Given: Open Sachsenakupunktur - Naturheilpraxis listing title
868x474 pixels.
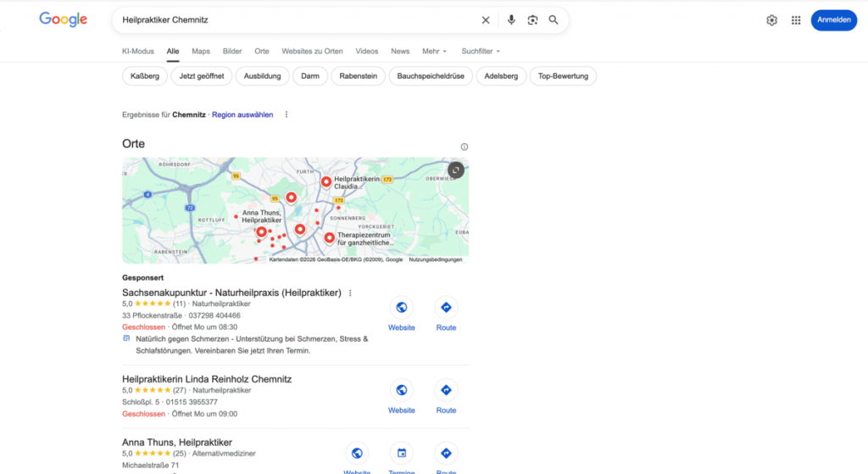Looking at the screenshot, I should tap(231, 293).
